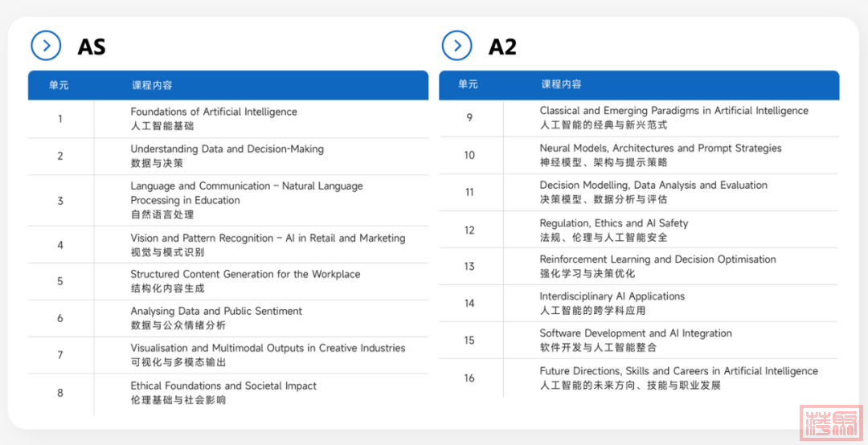
Task: Click unit number 9 in A2 table
Action: pos(469,117)
